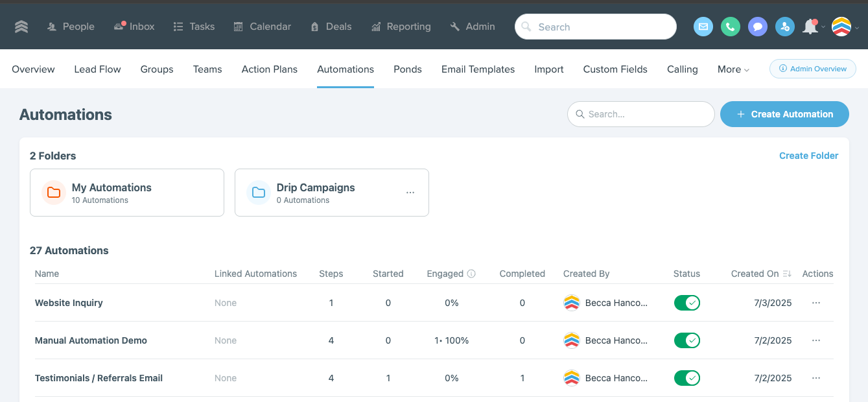This screenshot has height=402, width=868.
Task: Open the purple chat message icon
Action: point(758,27)
